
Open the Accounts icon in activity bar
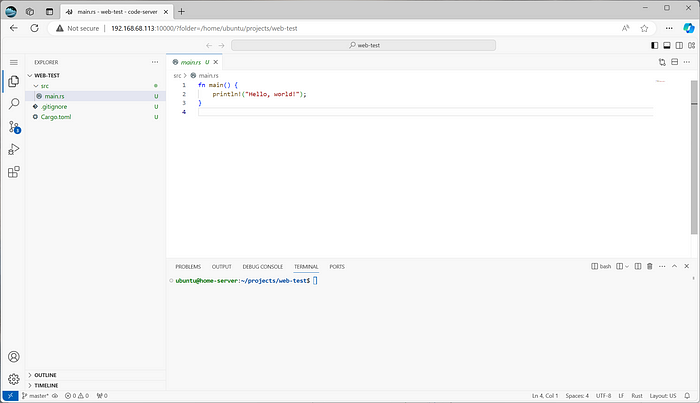(x=14, y=356)
